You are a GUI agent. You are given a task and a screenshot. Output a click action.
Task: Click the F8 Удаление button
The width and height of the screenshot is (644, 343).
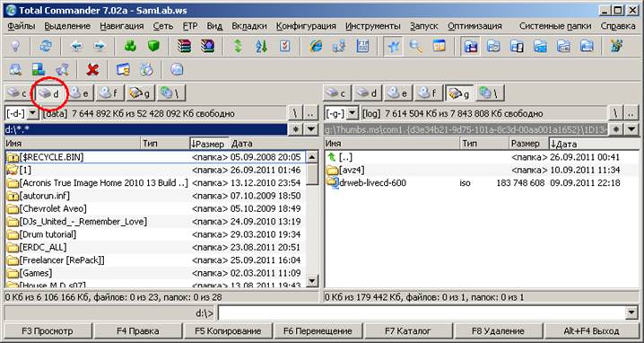tap(498, 330)
